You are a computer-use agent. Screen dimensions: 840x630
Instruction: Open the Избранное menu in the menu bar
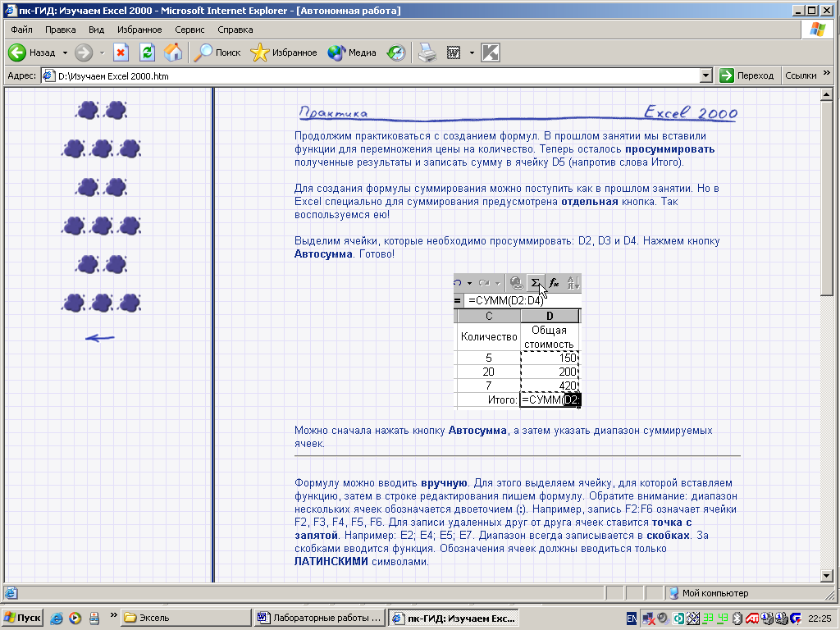point(139,30)
